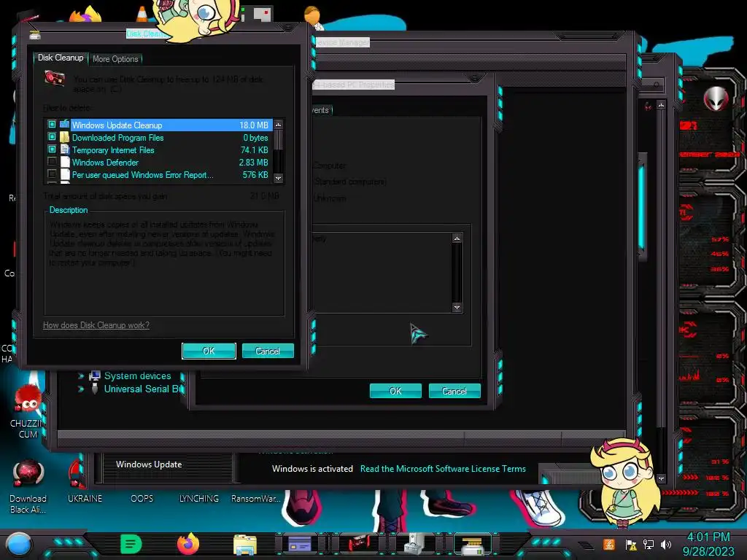Open the Windows Update link
Screen dimensions: 747x560
point(149,464)
